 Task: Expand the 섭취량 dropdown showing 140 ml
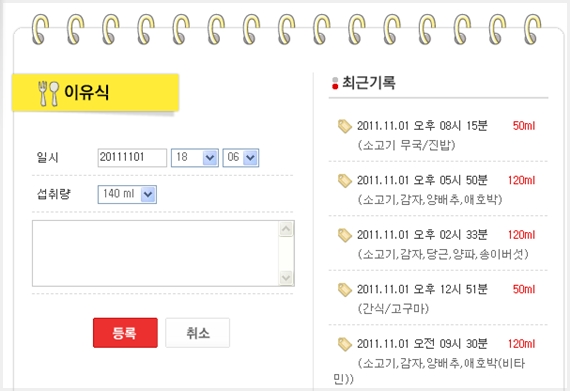point(127,194)
